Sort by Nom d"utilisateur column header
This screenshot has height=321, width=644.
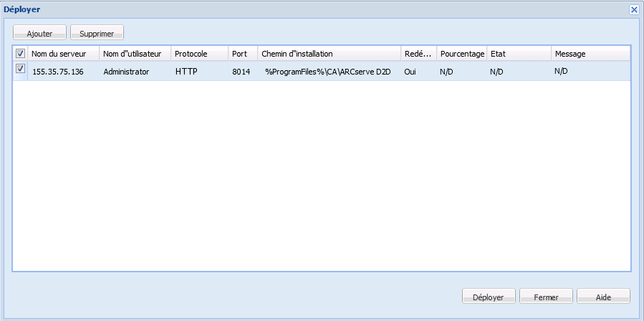click(135, 54)
